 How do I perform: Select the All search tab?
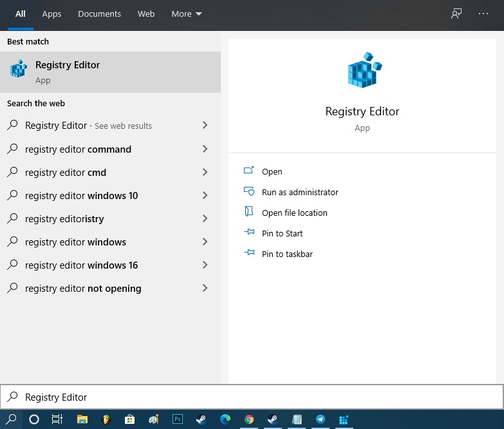(20, 14)
